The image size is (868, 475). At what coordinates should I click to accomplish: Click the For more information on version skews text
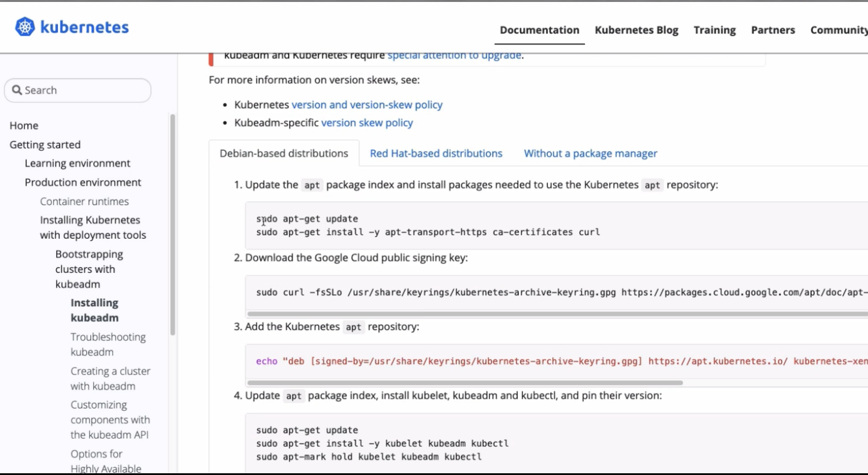(314, 80)
